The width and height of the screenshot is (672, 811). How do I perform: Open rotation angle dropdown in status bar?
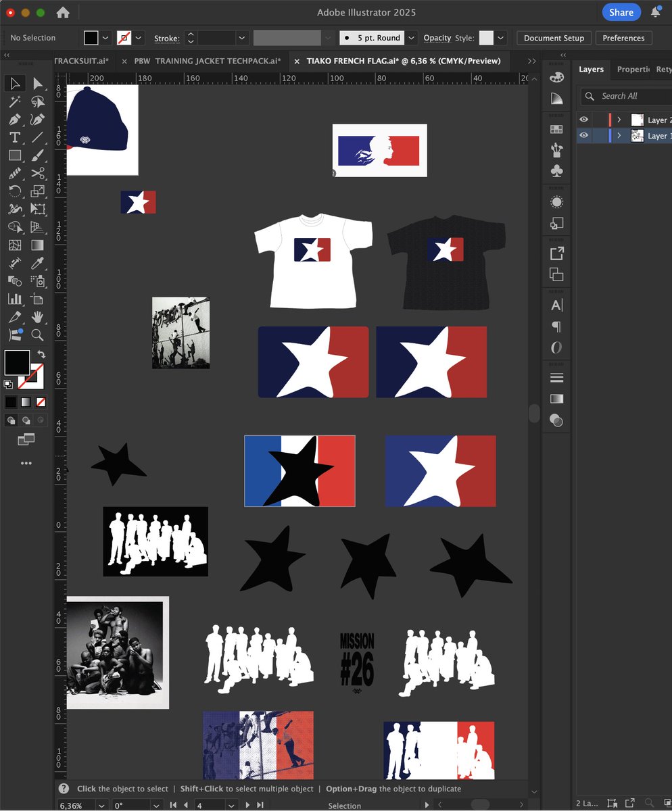click(x=157, y=806)
